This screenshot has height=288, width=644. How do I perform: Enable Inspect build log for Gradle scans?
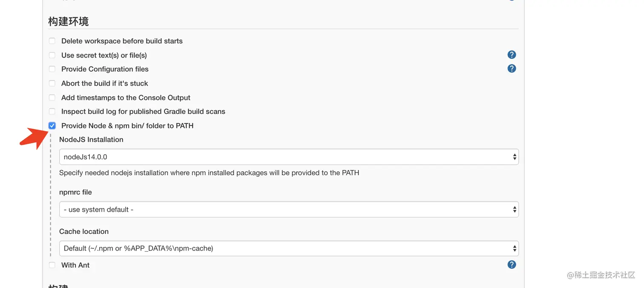click(x=52, y=112)
